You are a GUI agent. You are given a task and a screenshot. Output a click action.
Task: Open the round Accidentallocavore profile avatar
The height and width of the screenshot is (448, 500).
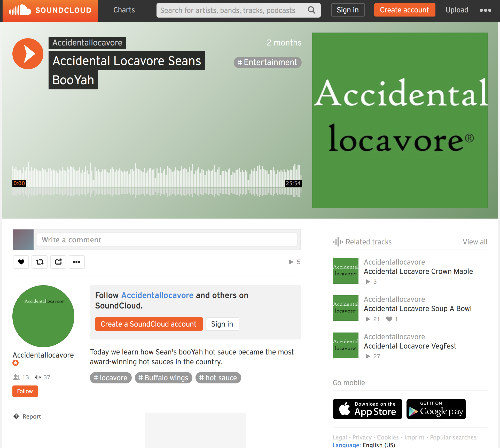pos(43,316)
